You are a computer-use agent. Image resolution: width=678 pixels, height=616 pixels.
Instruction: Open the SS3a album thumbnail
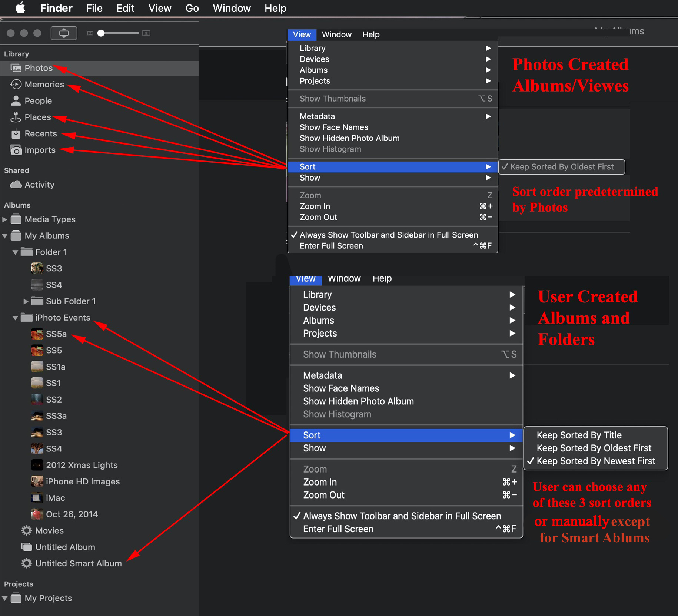(37, 416)
